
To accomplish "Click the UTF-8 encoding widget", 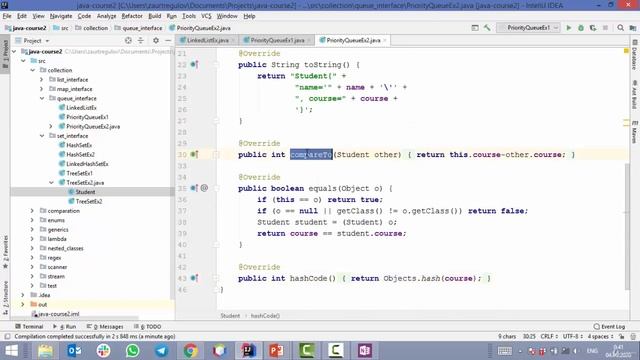I will coord(573,336).
